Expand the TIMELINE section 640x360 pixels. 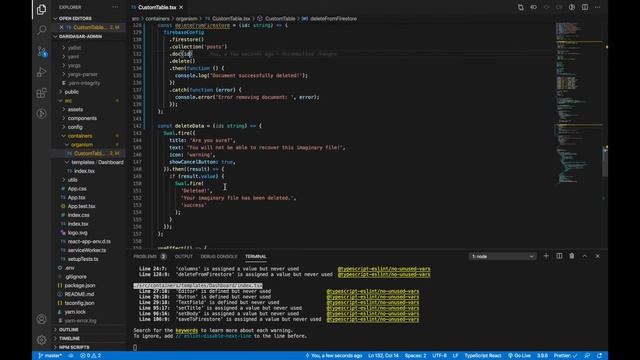[69, 338]
